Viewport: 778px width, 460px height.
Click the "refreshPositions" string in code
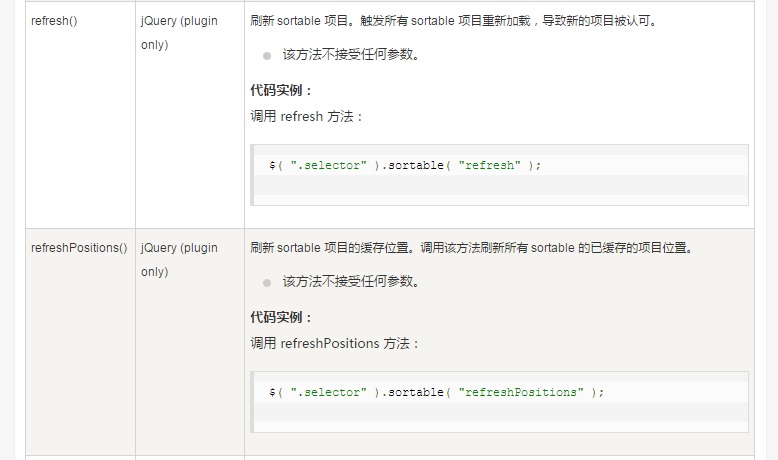[x=521, y=392]
